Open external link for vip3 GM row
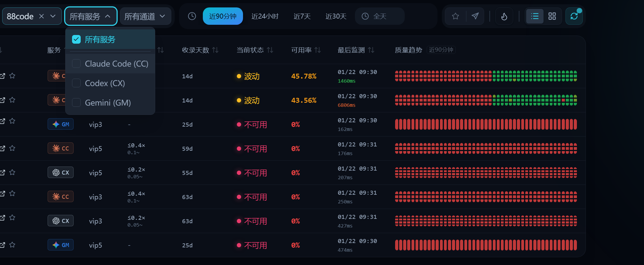644x265 pixels. 2,121
